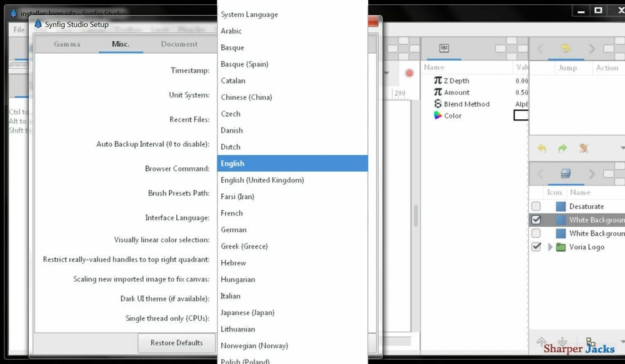Choose Japanese (Japan) language entry
The image size is (625, 364).
coord(292,313)
